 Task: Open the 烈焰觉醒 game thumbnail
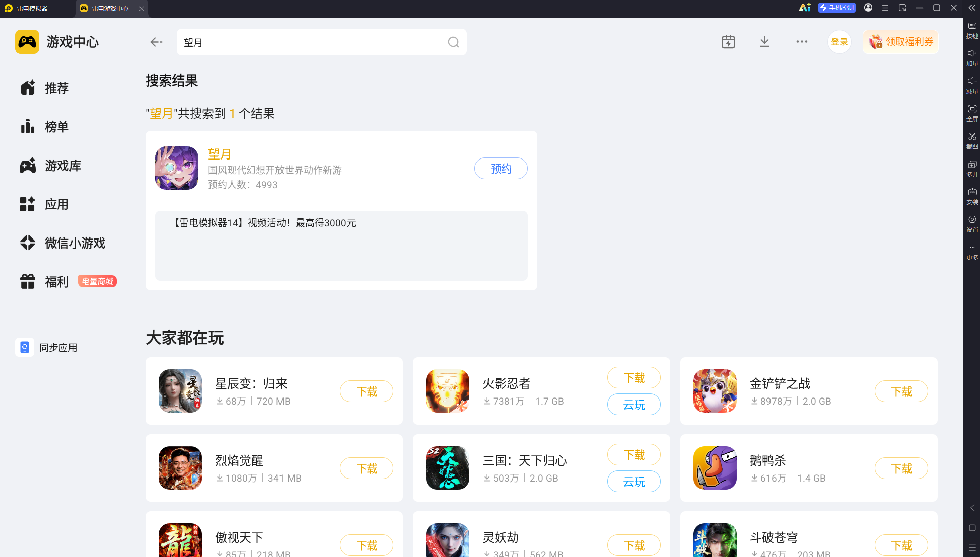180,468
